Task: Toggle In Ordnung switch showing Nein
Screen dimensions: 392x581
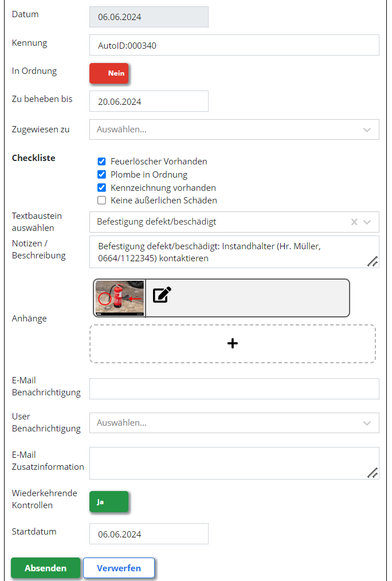Action: point(109,73)
